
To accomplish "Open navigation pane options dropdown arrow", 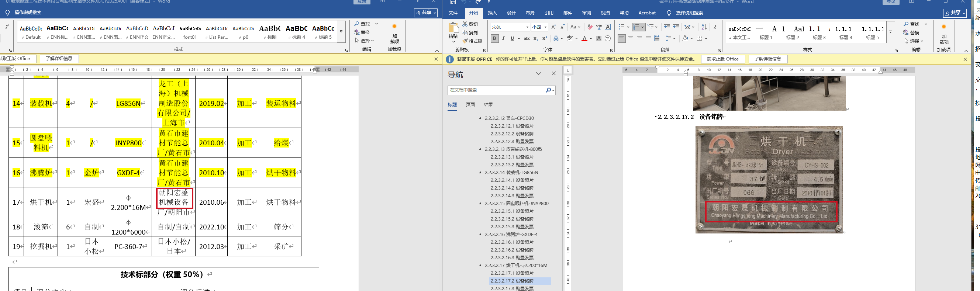I will click(538, 74).
